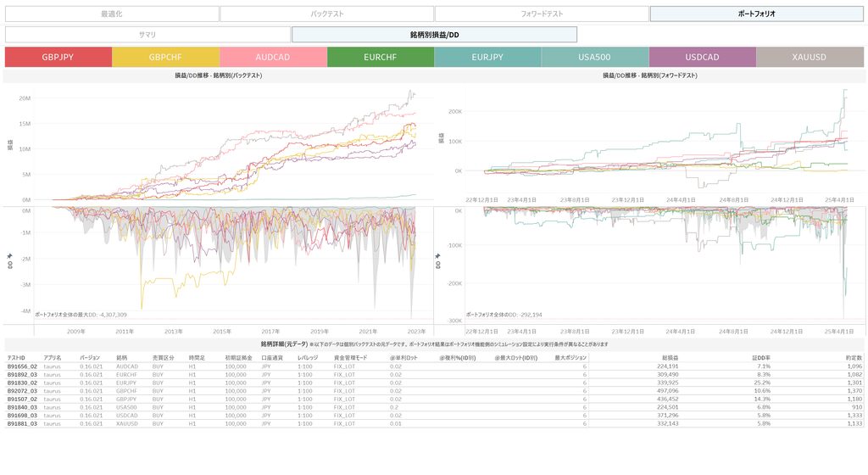Highlight the yellow GBPCHF legend item
This screenshot has height=475, width=868.
click(x=165, y=57)
